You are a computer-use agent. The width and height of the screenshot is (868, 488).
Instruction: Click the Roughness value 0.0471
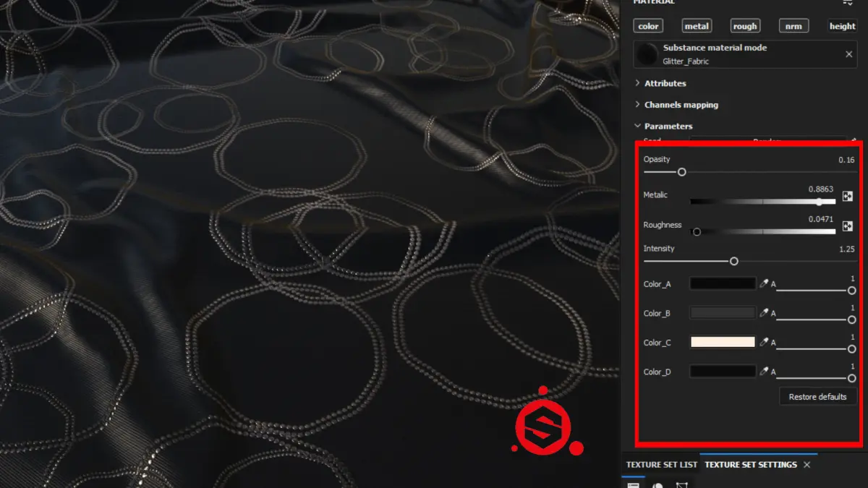[821, 219]
